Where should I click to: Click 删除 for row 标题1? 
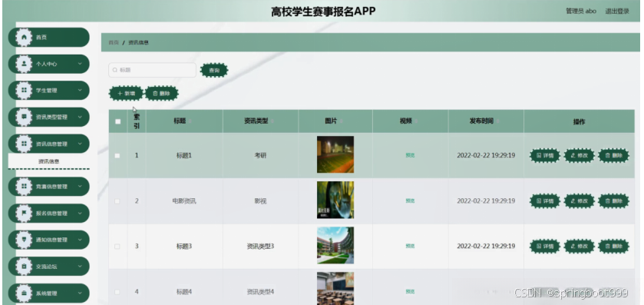click(x=613, y=156)
